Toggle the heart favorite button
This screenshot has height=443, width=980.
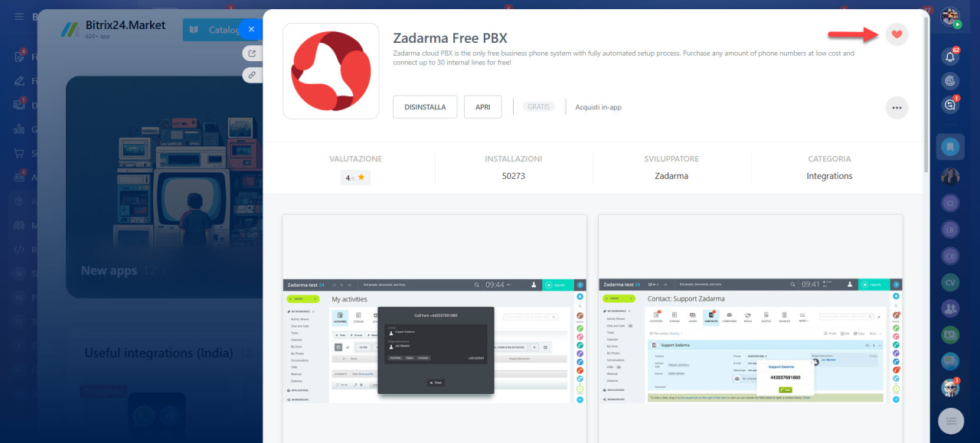(x=897, y=34)
